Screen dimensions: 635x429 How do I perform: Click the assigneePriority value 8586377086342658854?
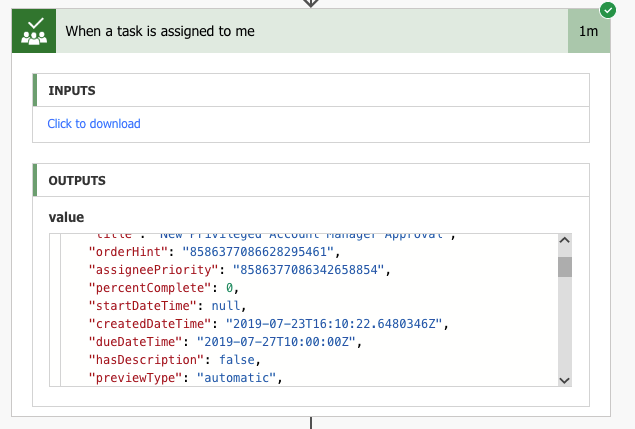click(x=309, y=270)
